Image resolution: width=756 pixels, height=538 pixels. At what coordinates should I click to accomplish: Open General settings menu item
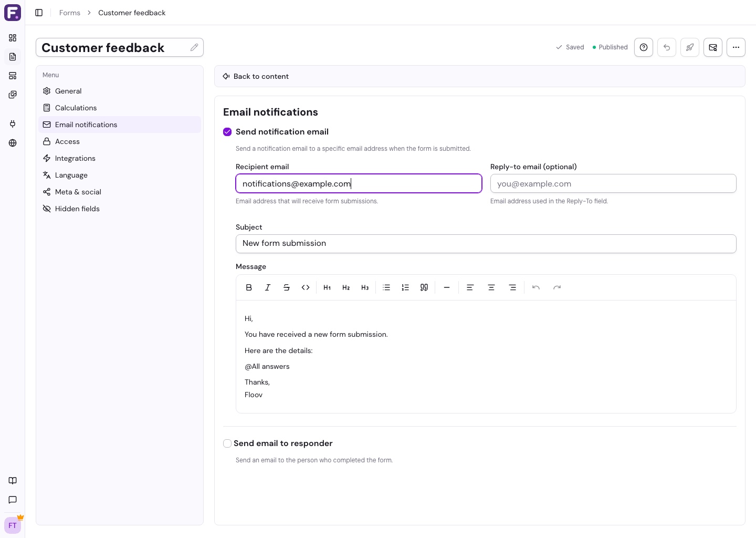120,91
